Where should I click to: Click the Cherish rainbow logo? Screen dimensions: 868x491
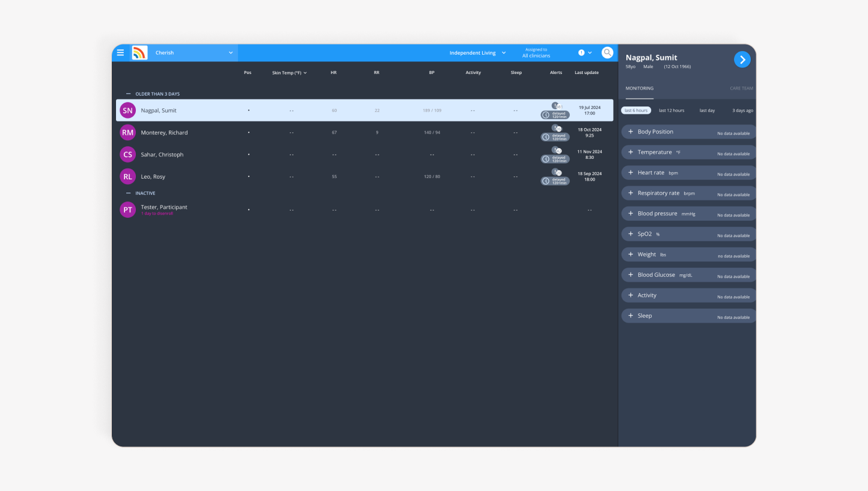click(x=139, y=53)
